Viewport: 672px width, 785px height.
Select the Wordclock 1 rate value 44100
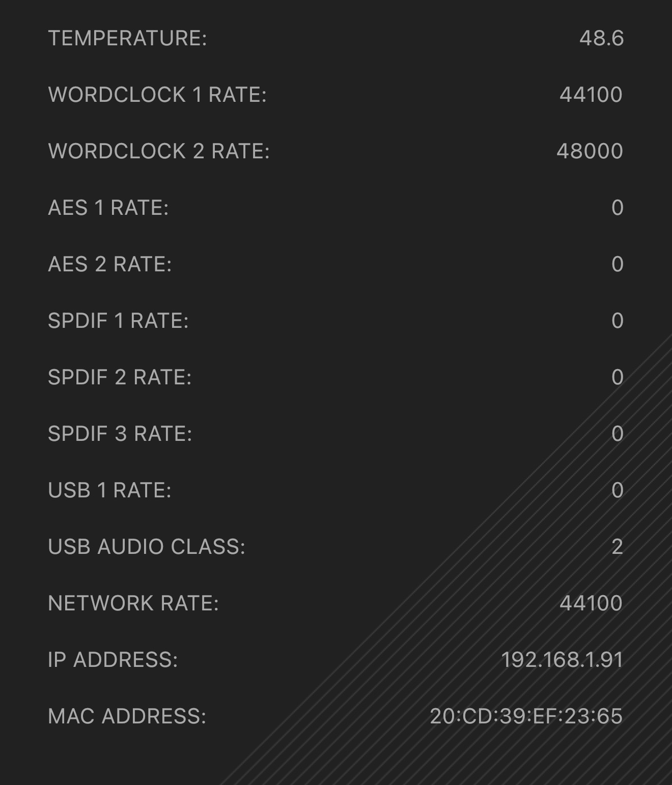(x=591, y=95)
